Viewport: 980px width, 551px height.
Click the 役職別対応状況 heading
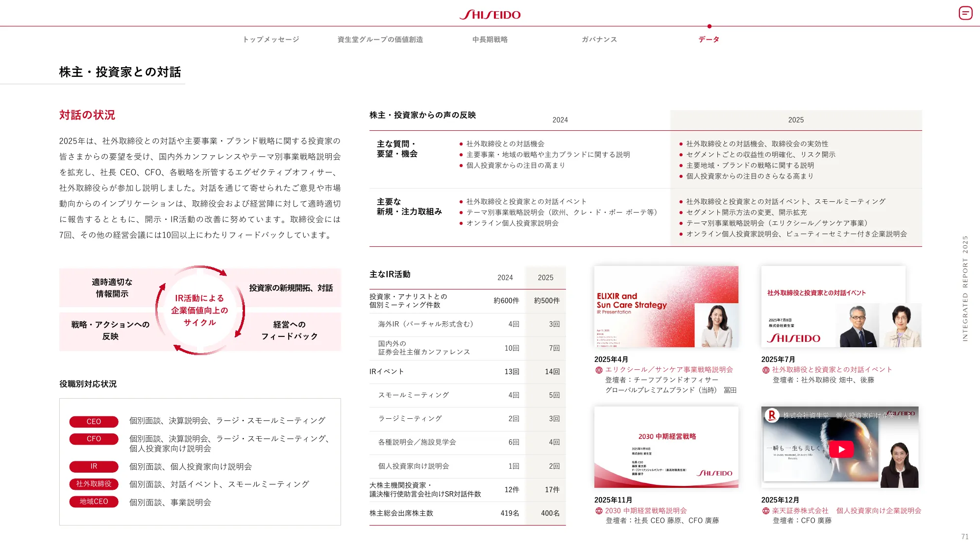pos(88,384)
